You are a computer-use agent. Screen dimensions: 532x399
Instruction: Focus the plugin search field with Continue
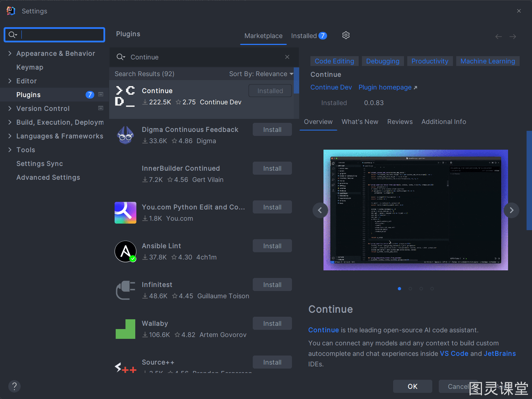tap(204, 57)
